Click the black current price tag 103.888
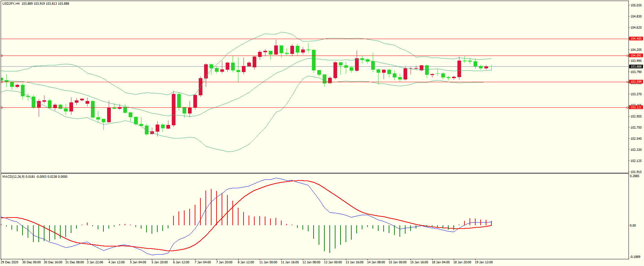The image size is (644, 266). tap(636, 67)
